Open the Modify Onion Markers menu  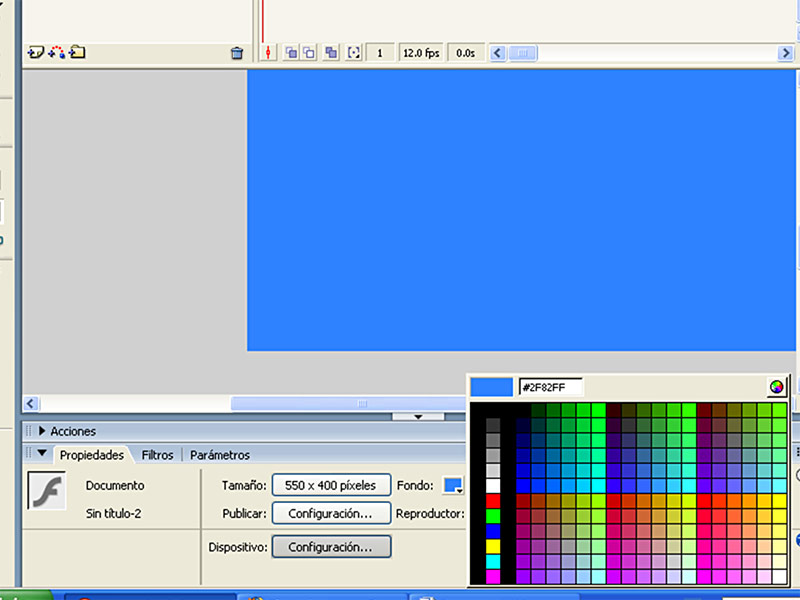pyautogui.click(x=352, y=51)
